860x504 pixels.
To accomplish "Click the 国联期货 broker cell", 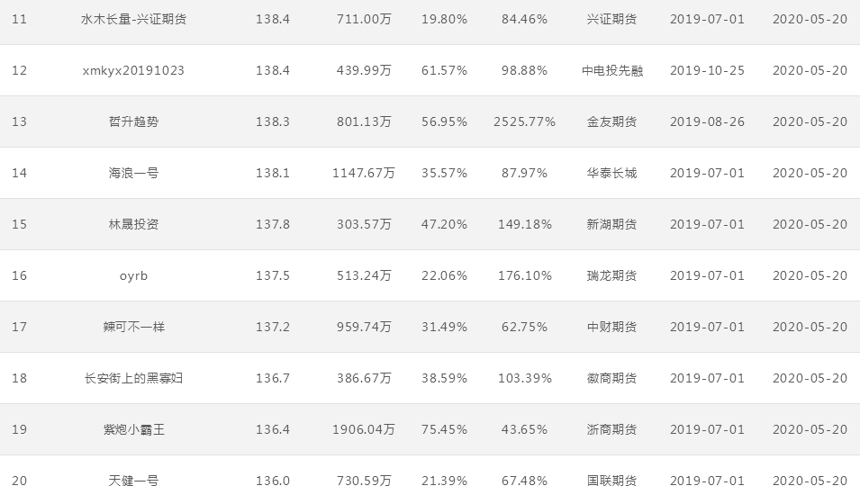I will [x=611, y=481].
